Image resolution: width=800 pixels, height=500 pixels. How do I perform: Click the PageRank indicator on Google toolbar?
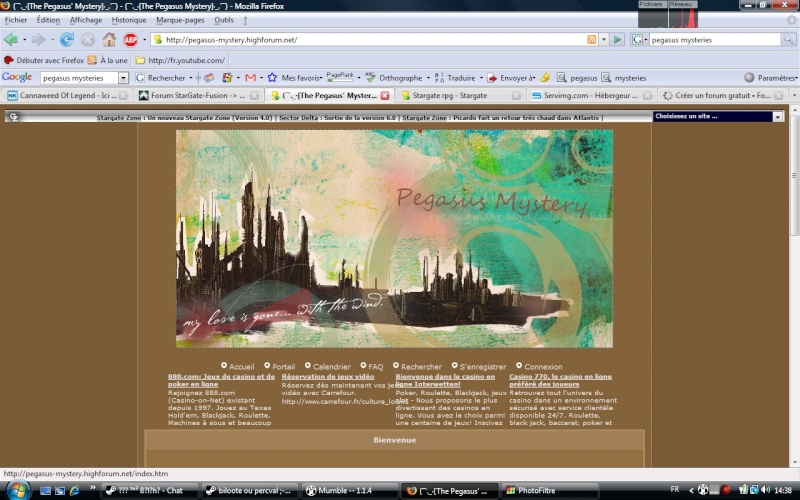point(340,77)
